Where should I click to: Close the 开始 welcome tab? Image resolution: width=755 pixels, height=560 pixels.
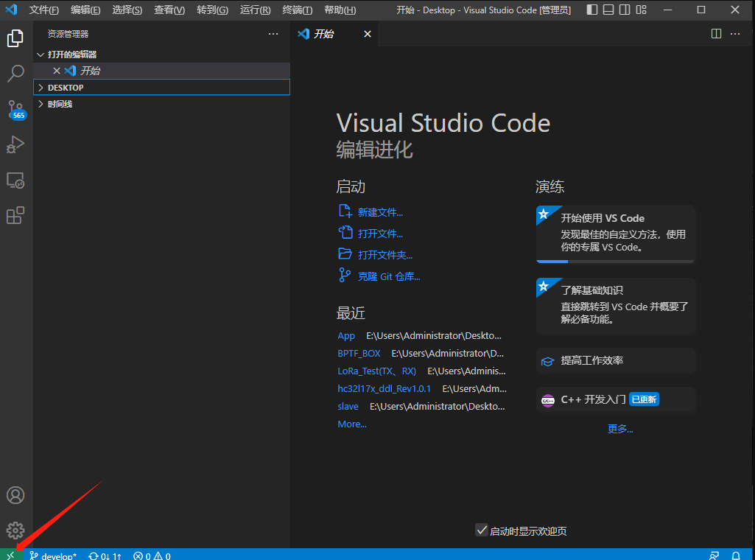368,34
